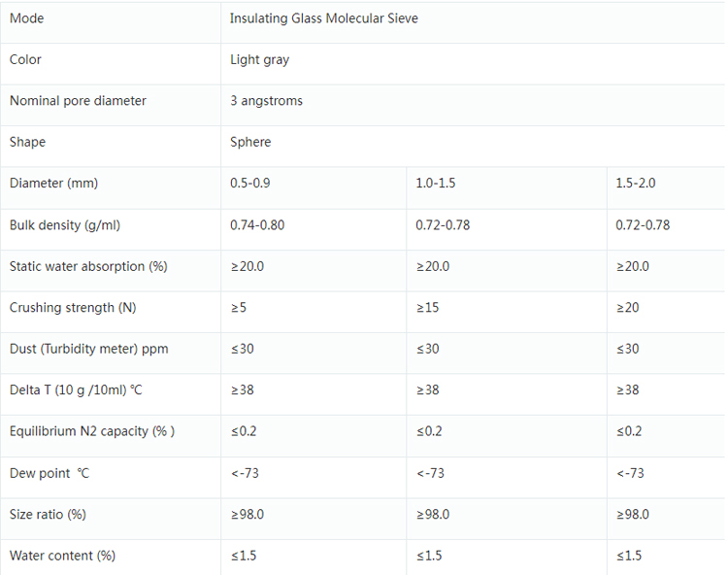Select the 0.74-0.80 bulk density value
Image resolution: width=728 pixels, height=575 pixels.
[x=257, y=225]
